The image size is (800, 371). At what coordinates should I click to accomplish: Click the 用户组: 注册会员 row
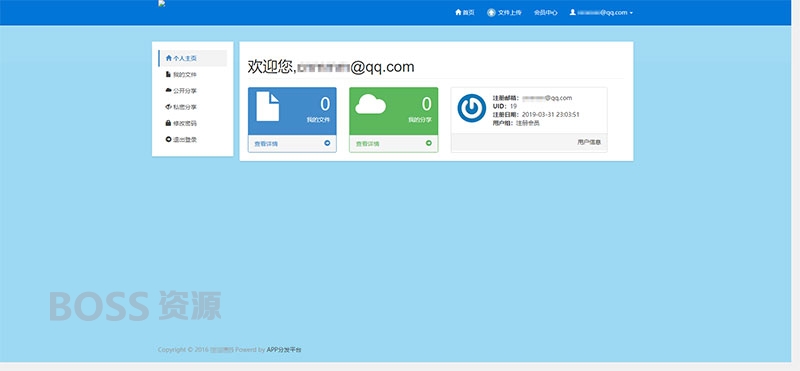(516, 123)
